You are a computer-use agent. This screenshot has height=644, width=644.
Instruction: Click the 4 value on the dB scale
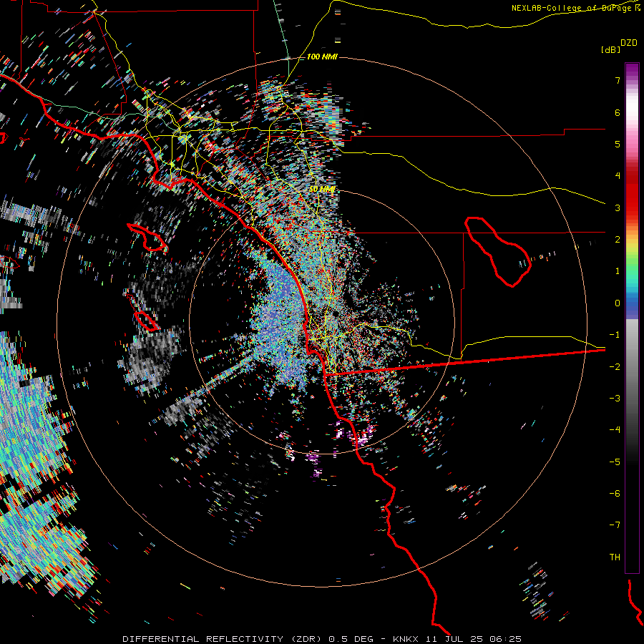pyautogui.click(x=618, y=176)
